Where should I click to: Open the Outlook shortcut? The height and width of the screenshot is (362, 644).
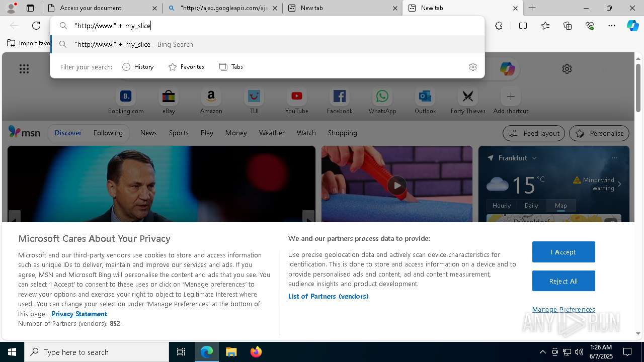tap(425, 101)
